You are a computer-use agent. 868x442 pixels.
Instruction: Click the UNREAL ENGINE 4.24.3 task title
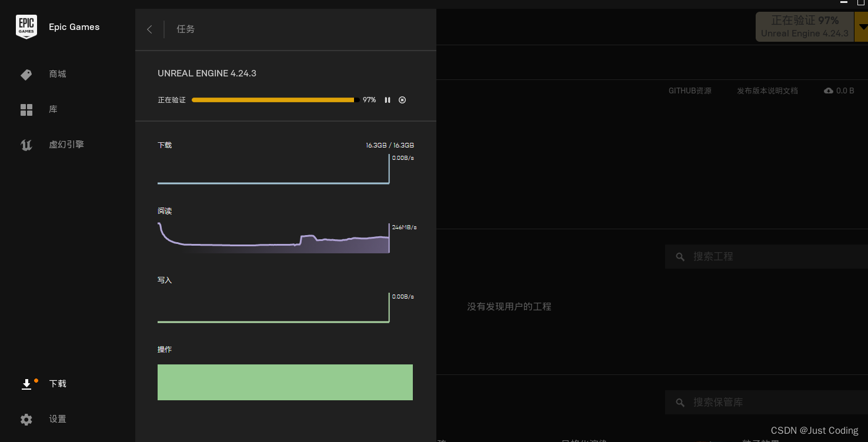(x=207, y=73)
